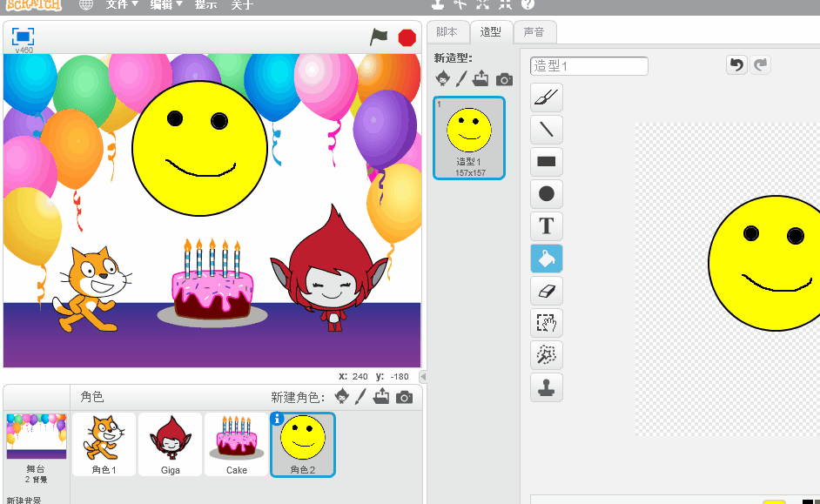820x504 pixels.
Task: Open the 关于 menu item
Action: (242, 4)
